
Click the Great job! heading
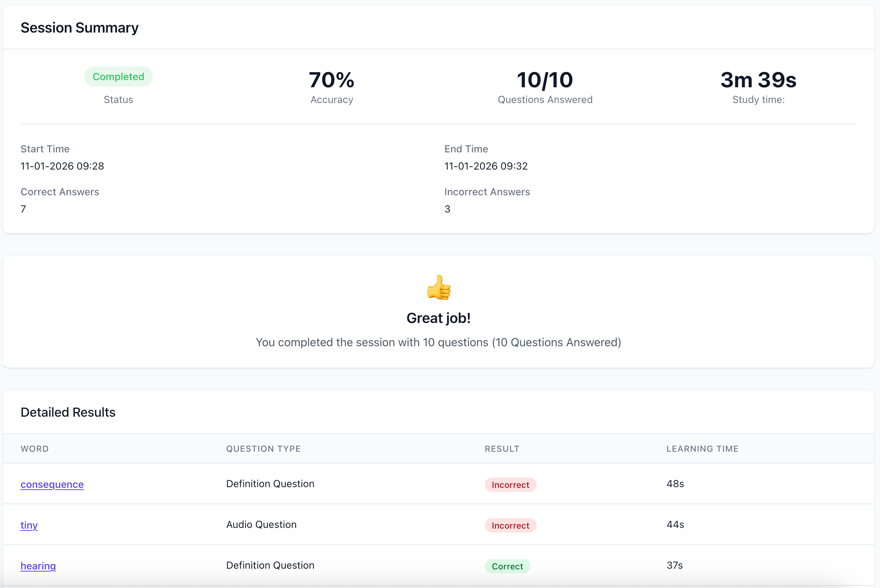click(438, 318)
